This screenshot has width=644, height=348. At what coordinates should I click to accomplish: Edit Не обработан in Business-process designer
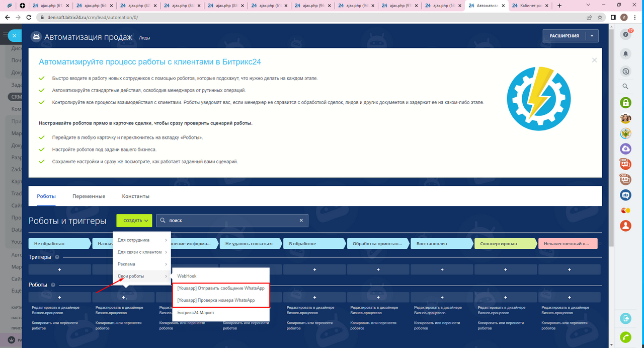click(55, 310)
